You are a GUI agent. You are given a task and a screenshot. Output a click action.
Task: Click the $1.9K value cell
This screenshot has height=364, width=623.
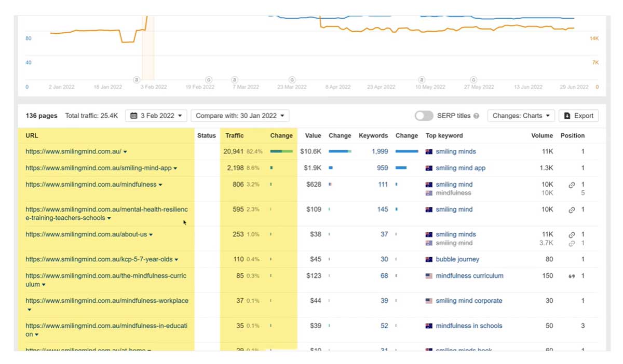coord(312,168)
